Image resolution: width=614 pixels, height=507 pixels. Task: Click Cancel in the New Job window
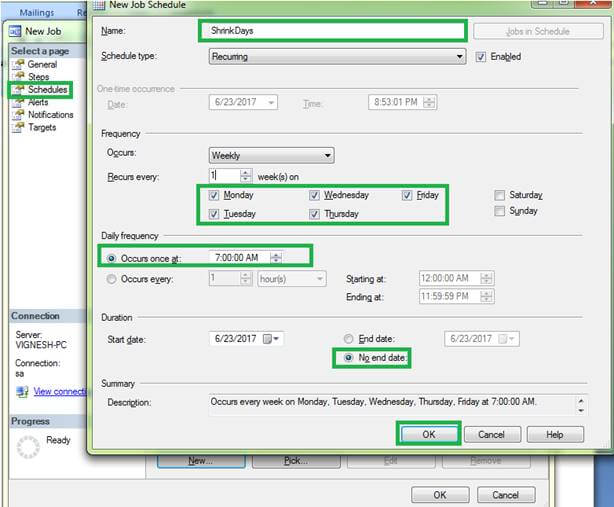point(506,495)
